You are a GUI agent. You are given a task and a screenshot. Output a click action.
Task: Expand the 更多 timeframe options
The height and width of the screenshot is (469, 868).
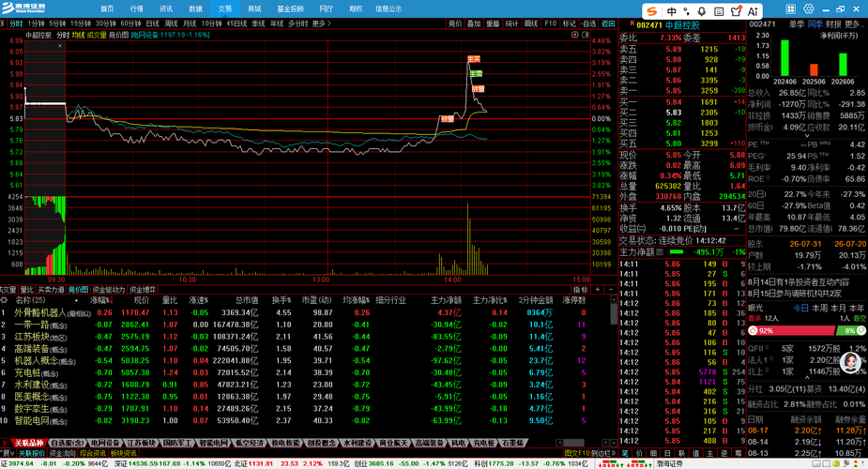pos(321,23)
